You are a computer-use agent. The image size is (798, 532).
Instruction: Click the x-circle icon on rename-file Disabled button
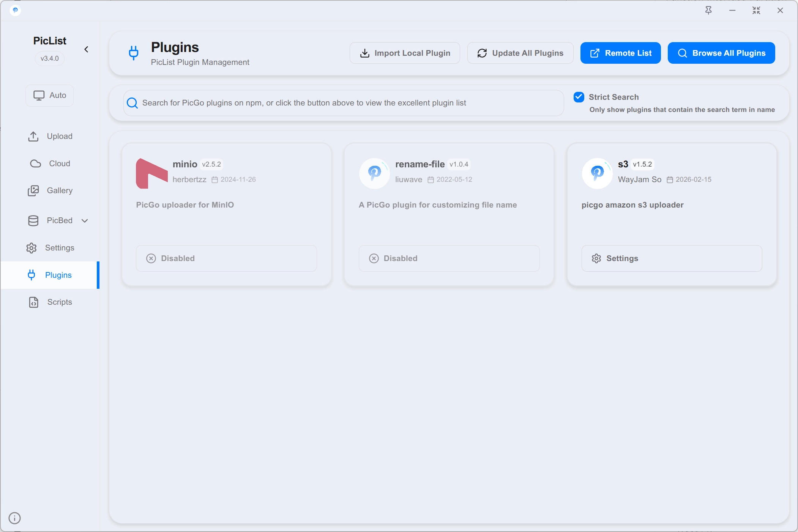coord(374,258)
